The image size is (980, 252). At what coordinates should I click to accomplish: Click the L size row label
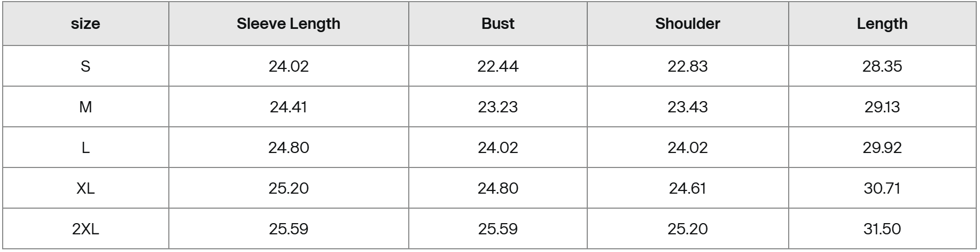coord(85,148)
